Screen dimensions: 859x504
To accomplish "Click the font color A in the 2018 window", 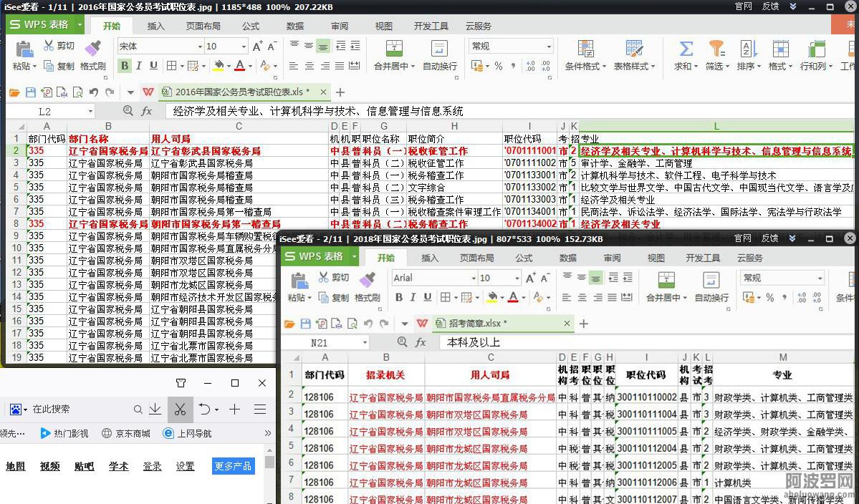I will (x=513, y=298).
